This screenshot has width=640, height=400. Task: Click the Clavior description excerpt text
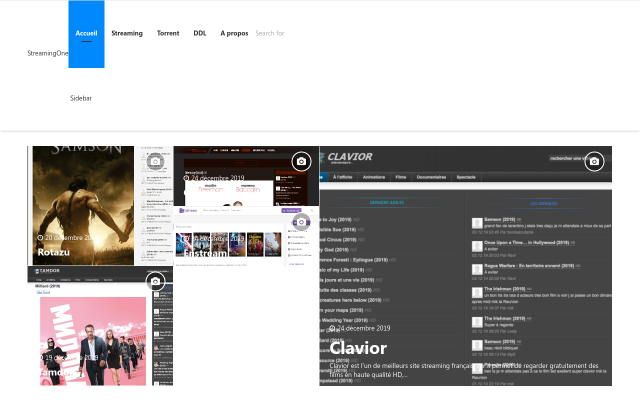click(464, 370)
